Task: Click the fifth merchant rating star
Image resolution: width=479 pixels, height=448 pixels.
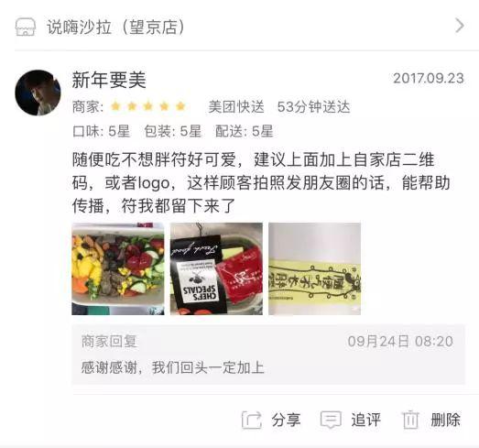Action: point(180,106)
